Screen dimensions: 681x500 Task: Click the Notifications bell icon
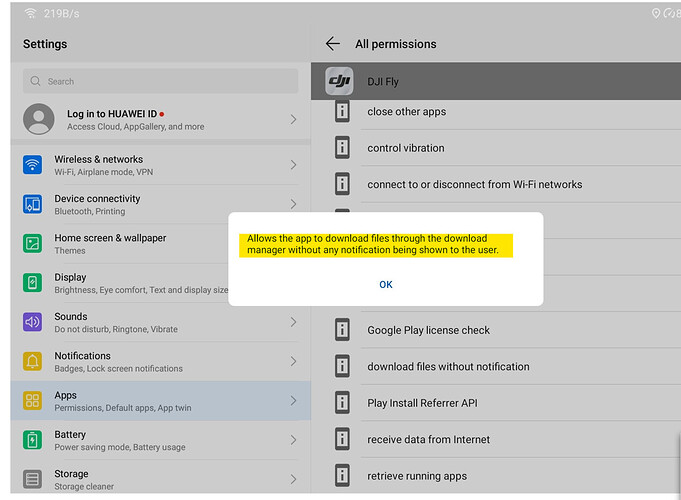coord(33,361)
